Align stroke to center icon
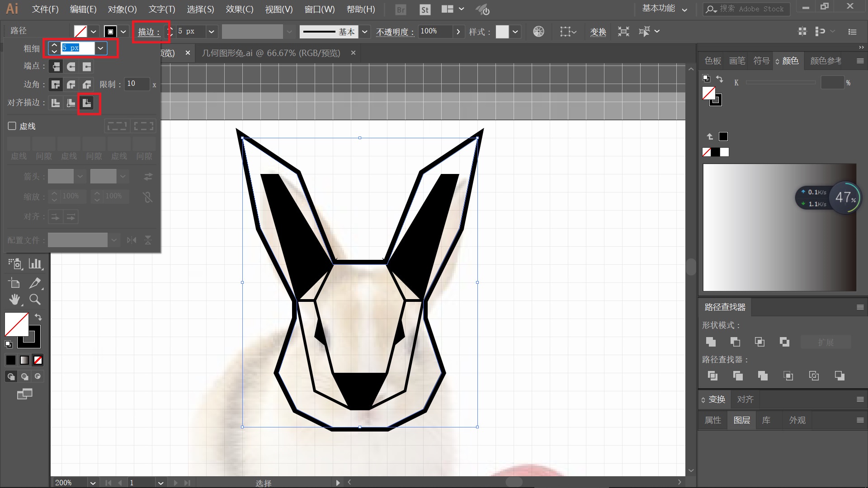 [x=56, y=103]
